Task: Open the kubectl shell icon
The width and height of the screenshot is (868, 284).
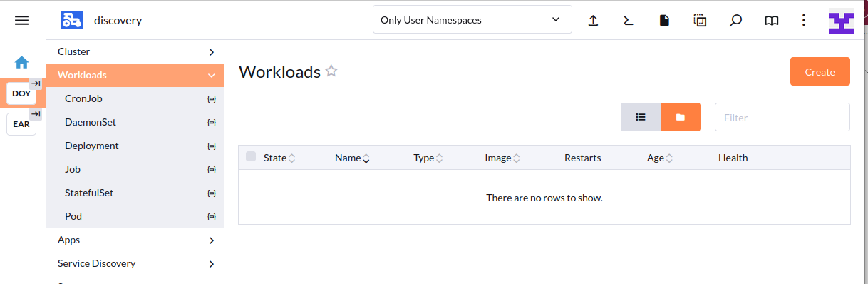Action: click(629, 21)
